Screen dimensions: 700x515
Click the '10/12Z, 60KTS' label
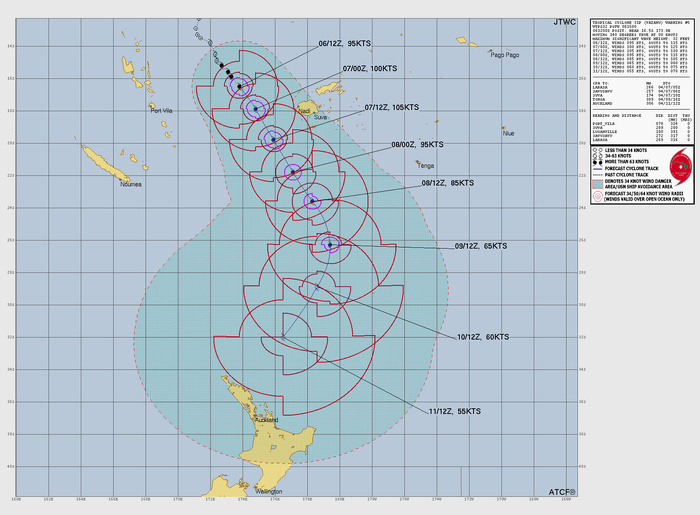[483, 337]
